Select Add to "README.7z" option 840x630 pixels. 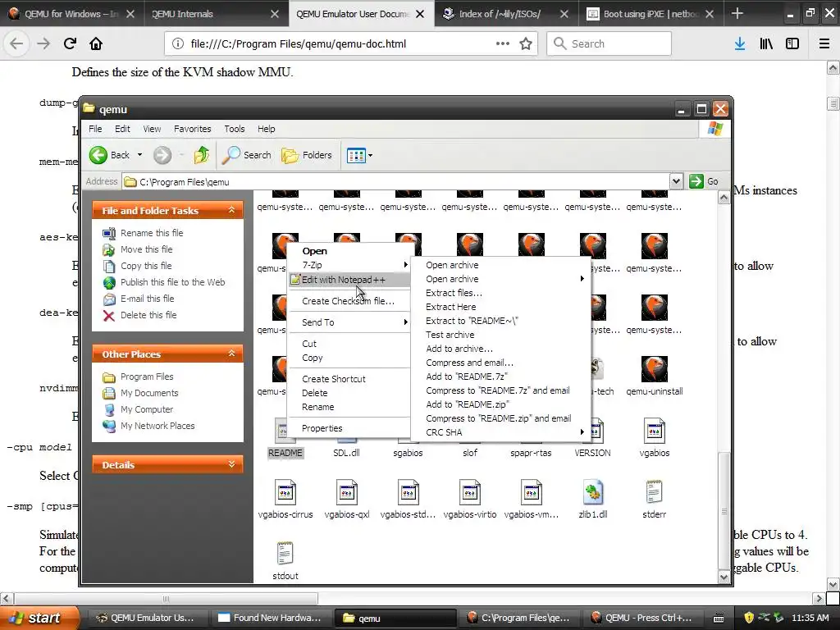point(500,377)
